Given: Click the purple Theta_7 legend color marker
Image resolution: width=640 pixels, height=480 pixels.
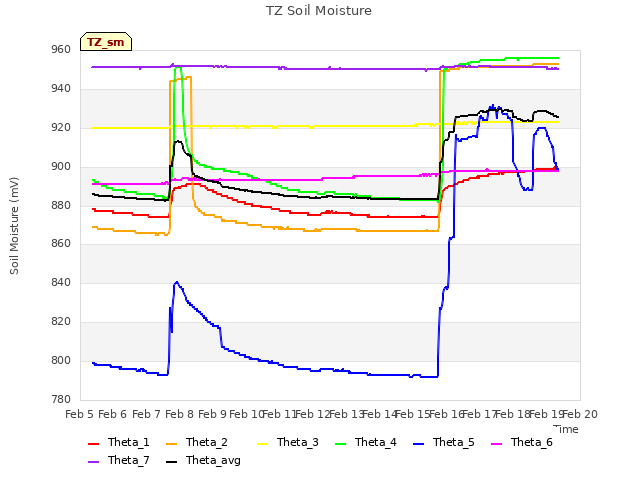Looking at the screenshot, I should (93, 462).
